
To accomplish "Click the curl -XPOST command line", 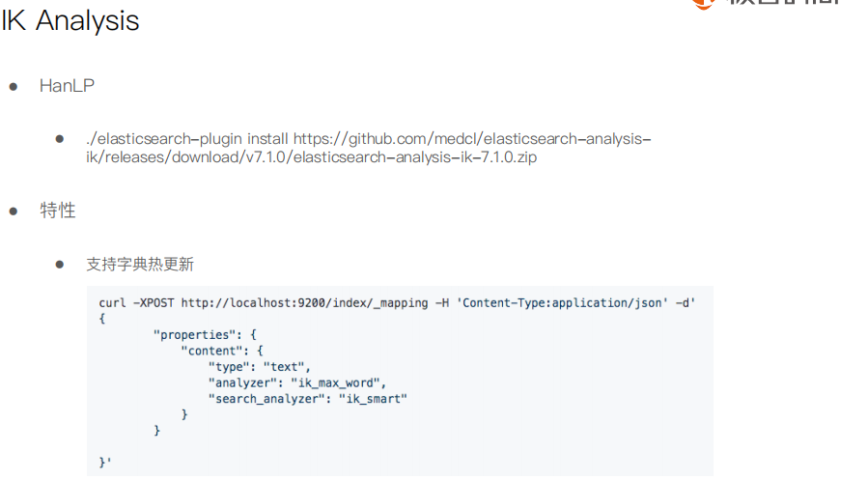I will [x=397, y=303].
